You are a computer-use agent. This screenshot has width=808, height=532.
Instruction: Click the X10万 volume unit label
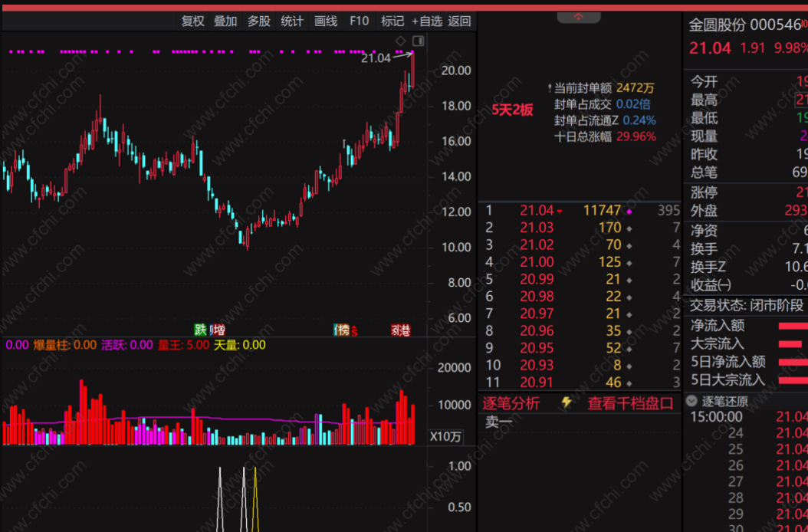pos(445,437)
